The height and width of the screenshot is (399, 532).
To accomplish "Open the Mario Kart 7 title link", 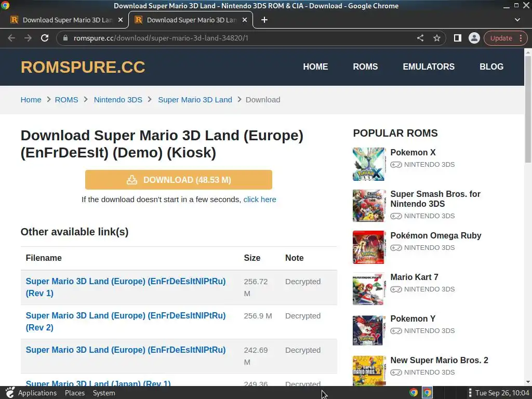I will click(414, 277).
